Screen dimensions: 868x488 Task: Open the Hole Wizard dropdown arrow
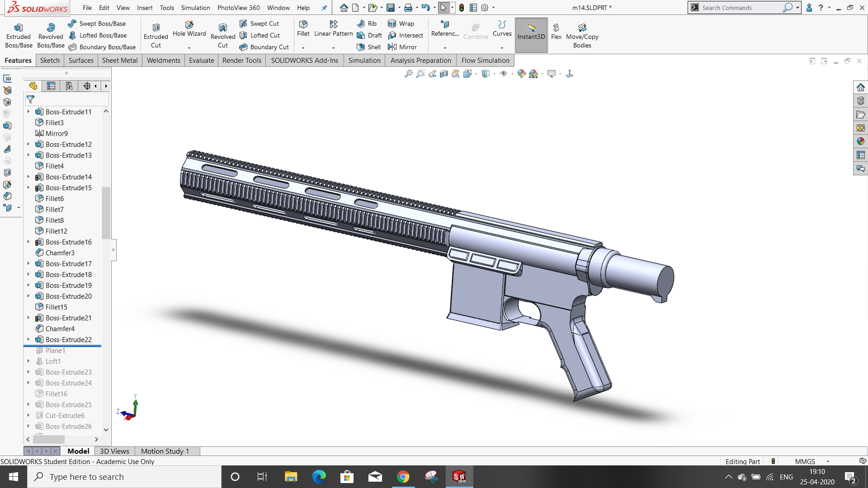189,47
